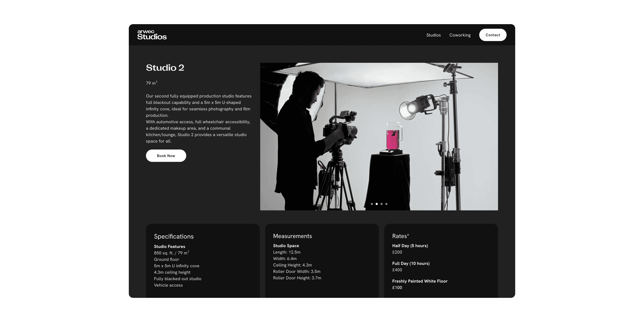Viewport: 644px width, 322px height.
Task: Click the Studio Features subheading
Action: click(x=170, y=246)
